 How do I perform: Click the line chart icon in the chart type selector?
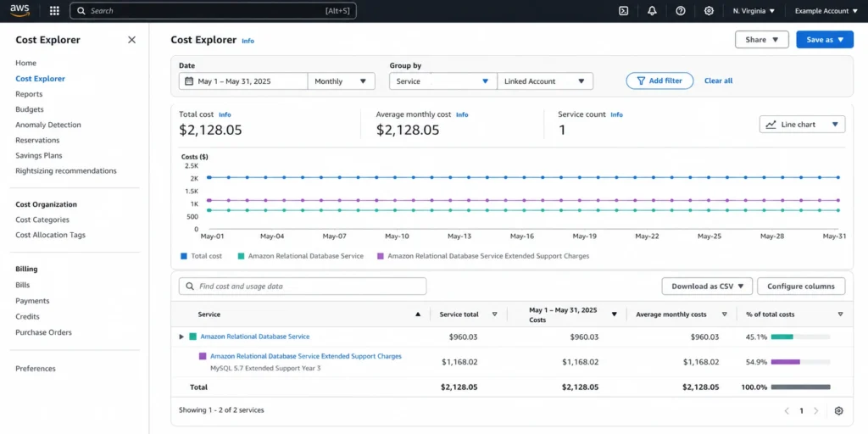[771, 125]
